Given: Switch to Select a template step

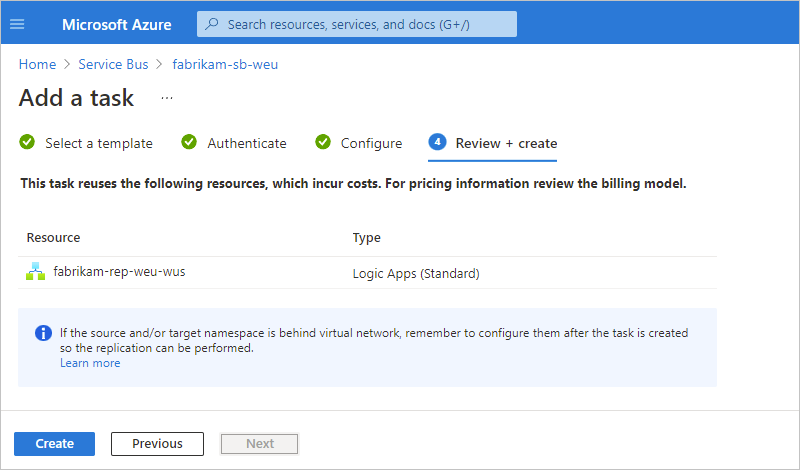Looking at the screenshot, I should pyautogui.click(x=99, y=143).
